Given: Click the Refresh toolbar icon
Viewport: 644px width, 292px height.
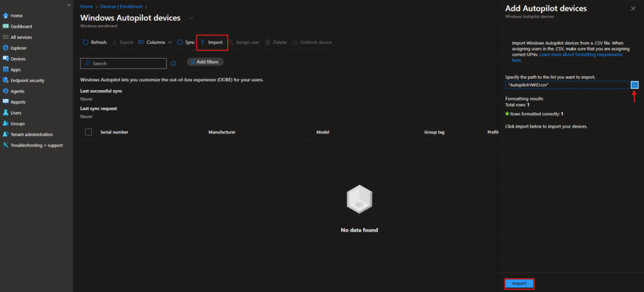Looking at the screenshot, I should (85, 42).
